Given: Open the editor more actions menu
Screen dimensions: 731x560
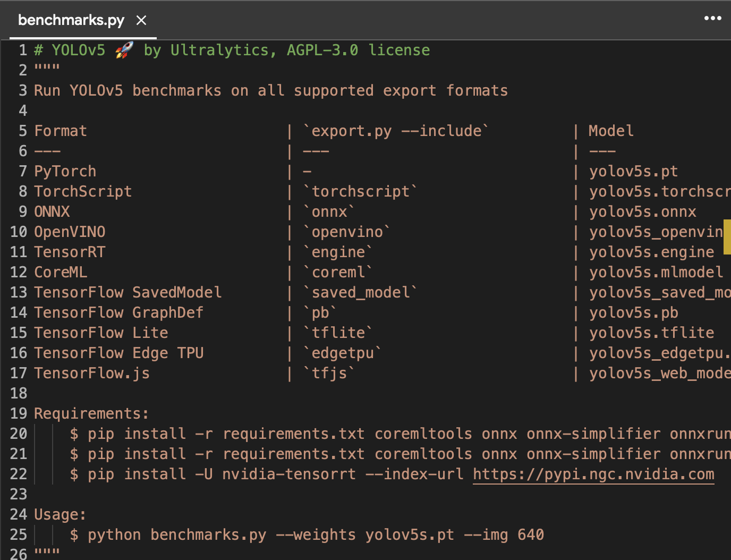Looking at the screenshot, I should pos(712,18).
